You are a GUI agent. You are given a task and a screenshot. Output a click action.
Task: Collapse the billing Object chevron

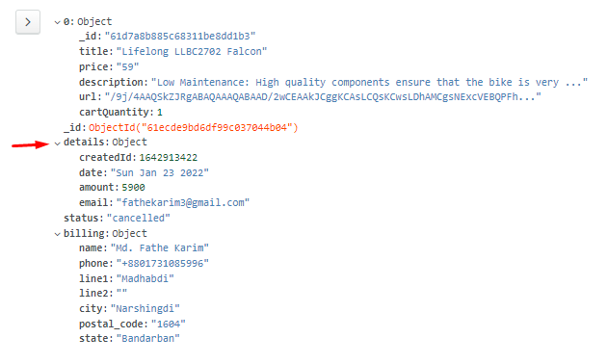[58, 234]
